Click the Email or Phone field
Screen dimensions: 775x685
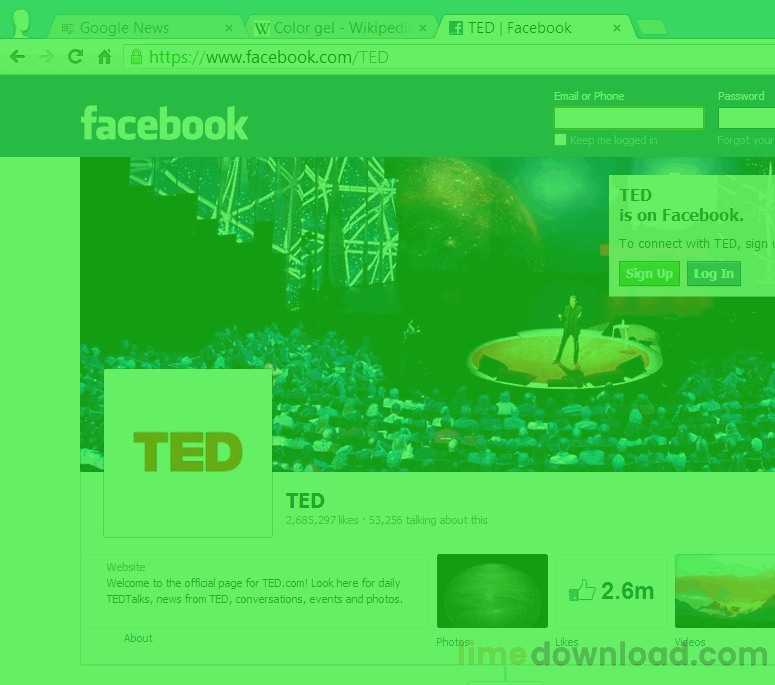[629, 118]
